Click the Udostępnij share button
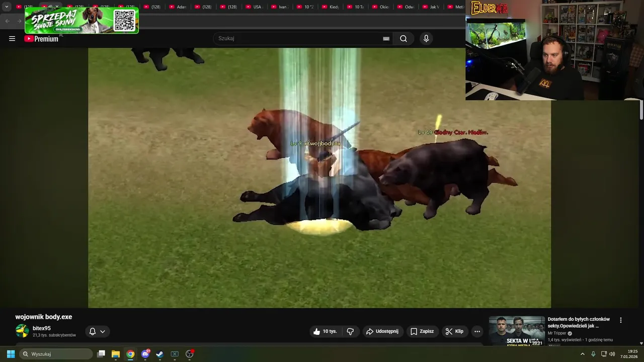This screenshot has width=644, height=362. click(382, 331)
